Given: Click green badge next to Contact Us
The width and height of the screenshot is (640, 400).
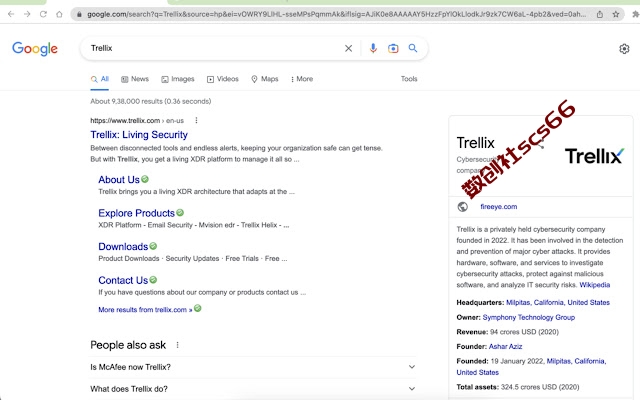Looking at the screenshot, I should tap(153, 280).
